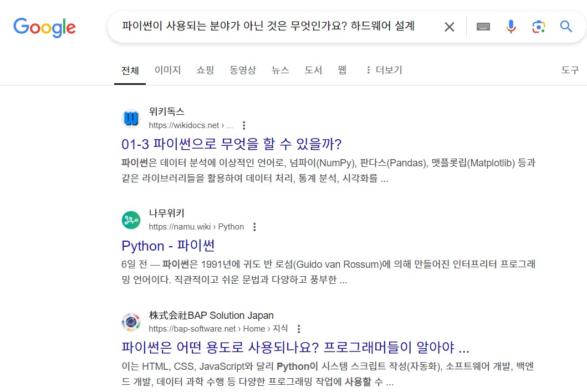Image resolution: width=587 pixels, height=392 pixels.
Task: Open the on-screen keyboard icon
Action: coord(483,27)
